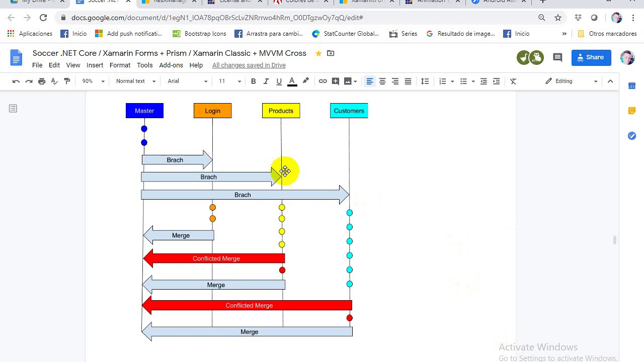This screenshot has height=362, width=644.
Task: Show document outline panel
Action: 13,109
